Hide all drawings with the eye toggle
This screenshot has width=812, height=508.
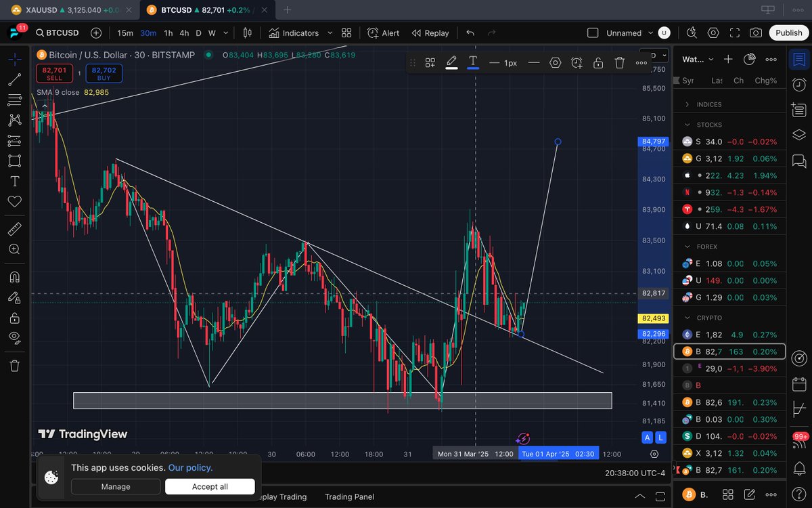[14, 337]
